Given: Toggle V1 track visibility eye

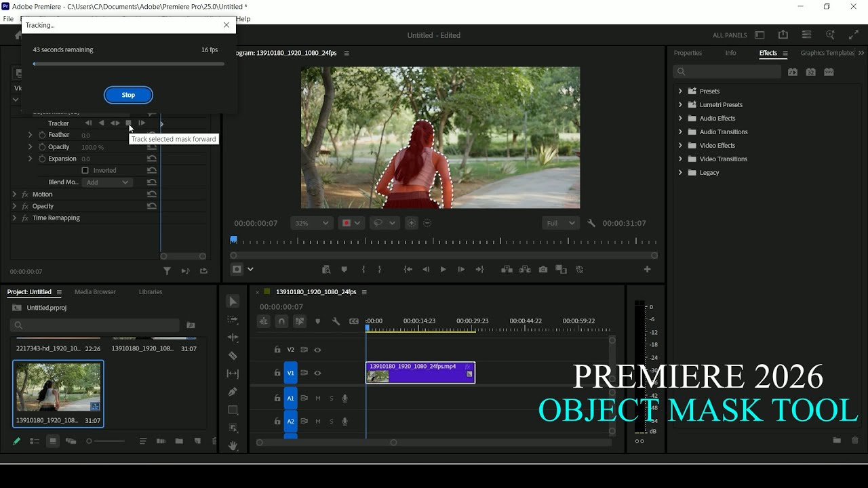Looking at the screenshot, I should (x=317, y=373).
